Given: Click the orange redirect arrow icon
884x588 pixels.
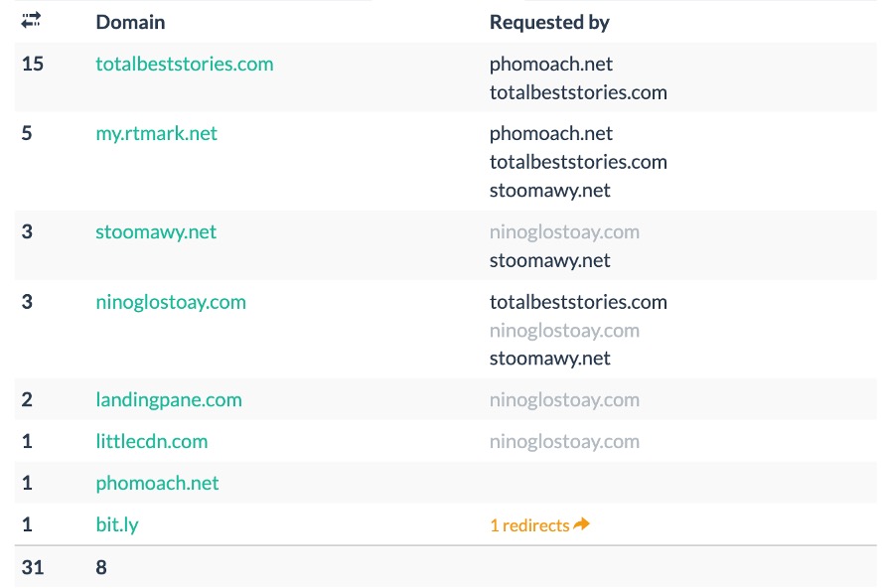Looking at the screenshot, I should [x=582, y=524].
